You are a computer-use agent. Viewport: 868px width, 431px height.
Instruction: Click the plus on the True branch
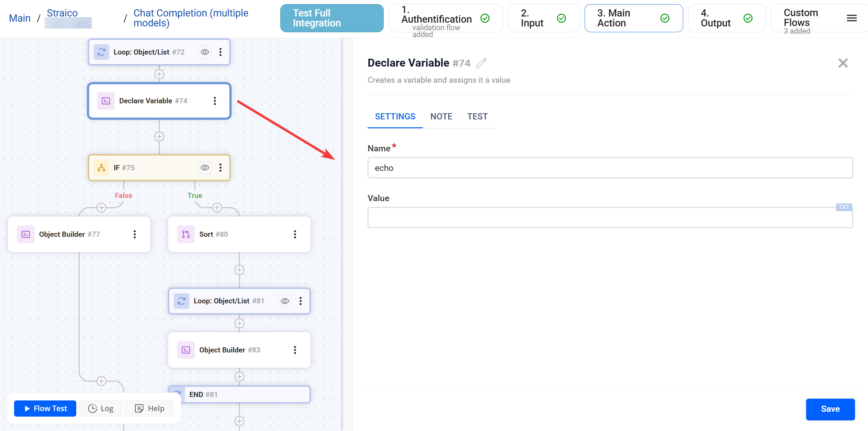tap(217, 208)
